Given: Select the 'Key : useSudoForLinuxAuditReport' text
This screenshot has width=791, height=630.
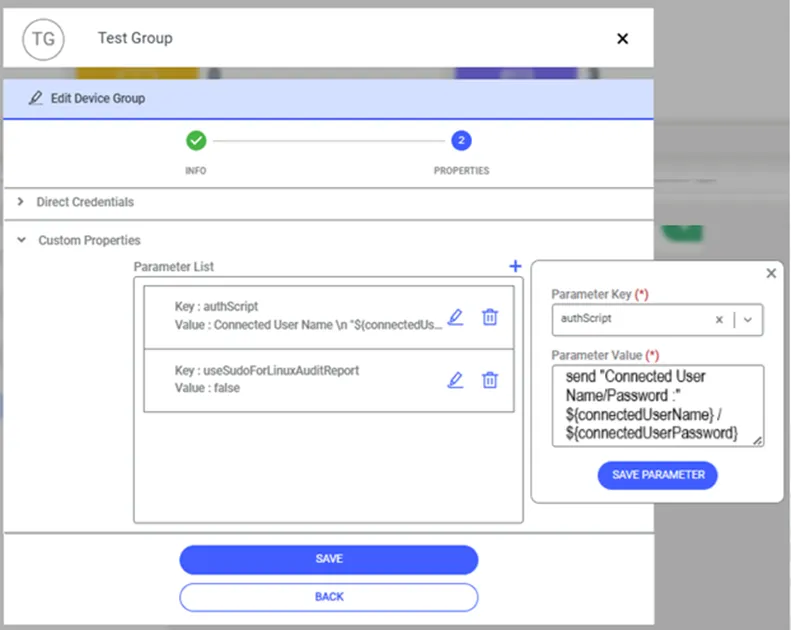Looking at the screenshot, I should (x=267, y=370).
